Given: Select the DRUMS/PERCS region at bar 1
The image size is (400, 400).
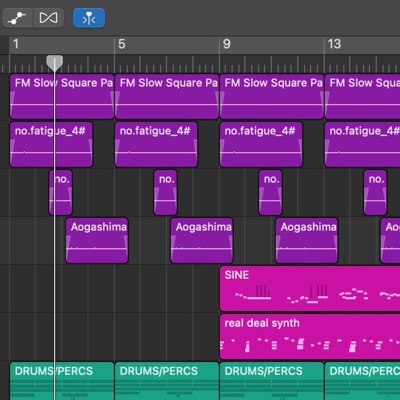Looking at the screenshot, I should (x=62, y=381).
